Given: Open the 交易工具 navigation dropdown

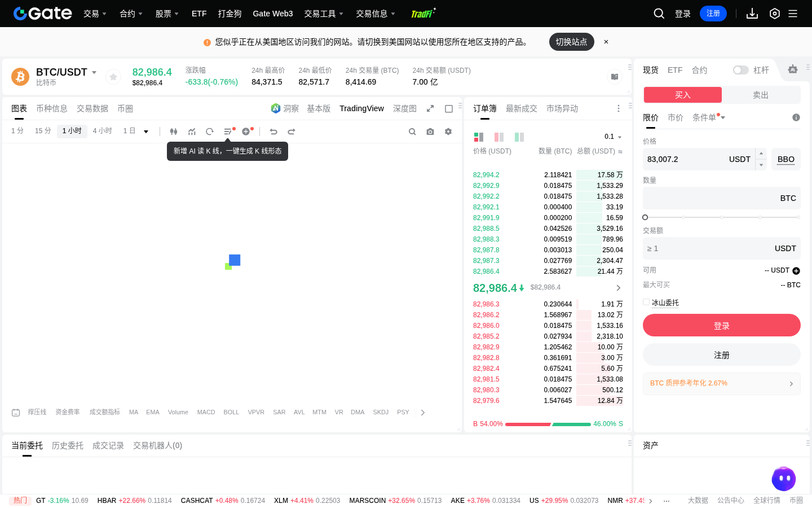Looking at the screenshot, I should (324, 14).
